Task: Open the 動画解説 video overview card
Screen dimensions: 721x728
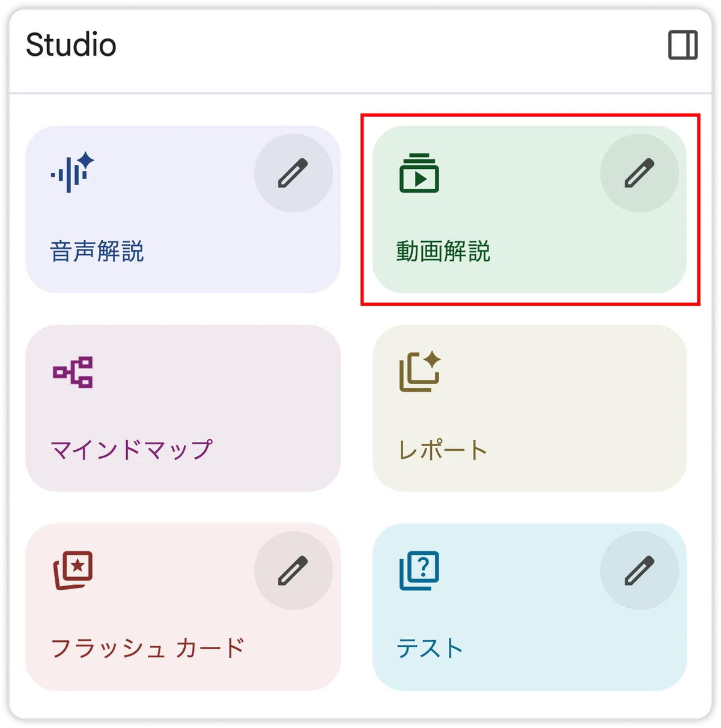Action: (x=529, y=209)
